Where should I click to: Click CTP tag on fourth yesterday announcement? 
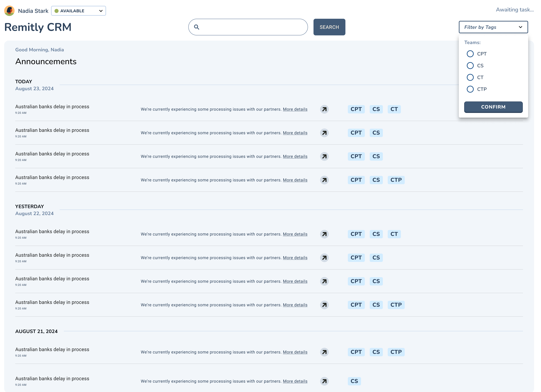click(396, 305)
